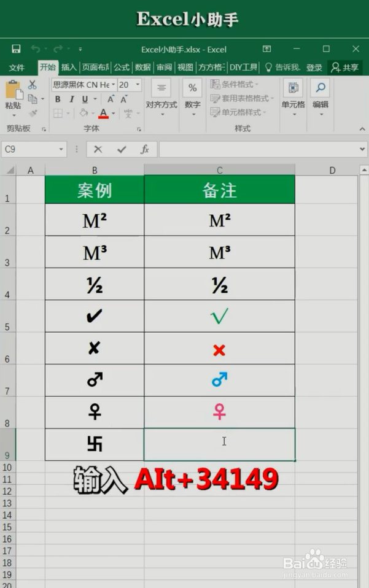The height and width of the screenshot is (588, 369).
Task: Apply red Font Color A button
Action: pos(104,114)
